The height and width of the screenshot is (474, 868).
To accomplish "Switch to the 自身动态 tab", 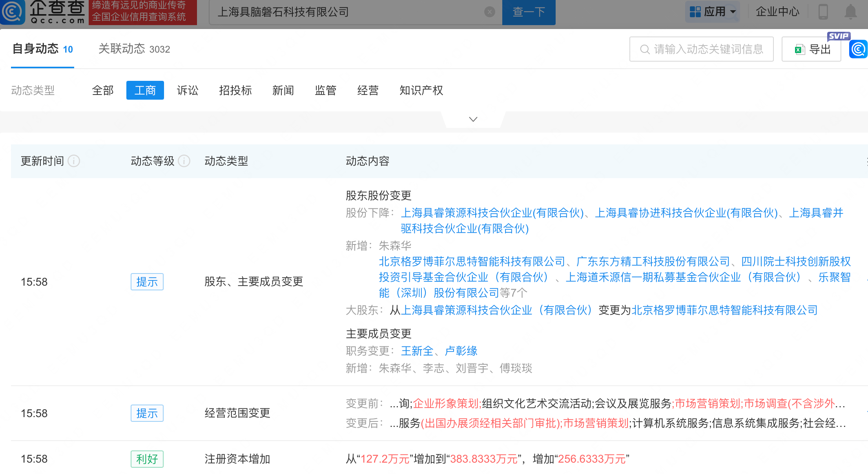I will click(x=42, y=49).
